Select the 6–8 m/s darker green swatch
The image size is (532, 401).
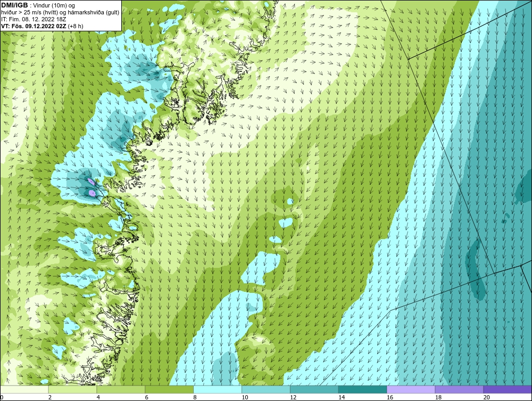click(x=169, y=389)
